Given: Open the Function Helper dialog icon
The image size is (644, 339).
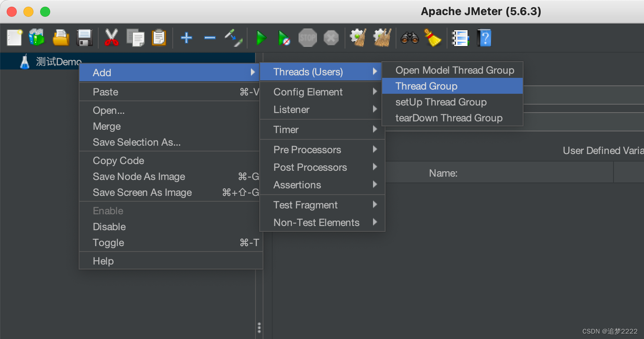Looking at the screenshot, I should pos(460,38).
